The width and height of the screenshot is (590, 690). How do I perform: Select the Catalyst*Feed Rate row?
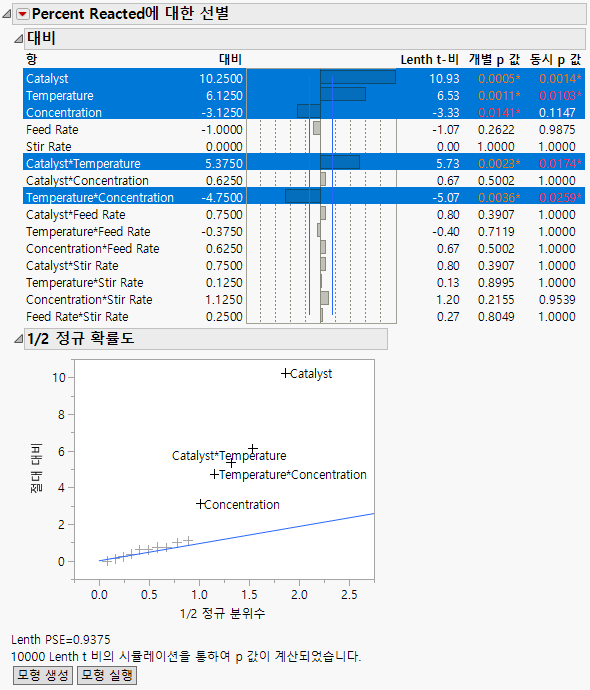[x=304, y=214]
